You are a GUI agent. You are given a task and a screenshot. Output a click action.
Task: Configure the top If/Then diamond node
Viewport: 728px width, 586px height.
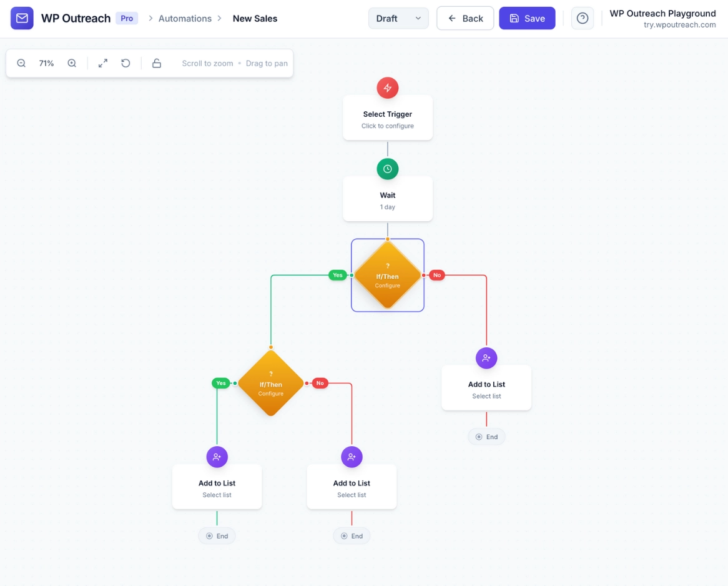pos(387,275)
